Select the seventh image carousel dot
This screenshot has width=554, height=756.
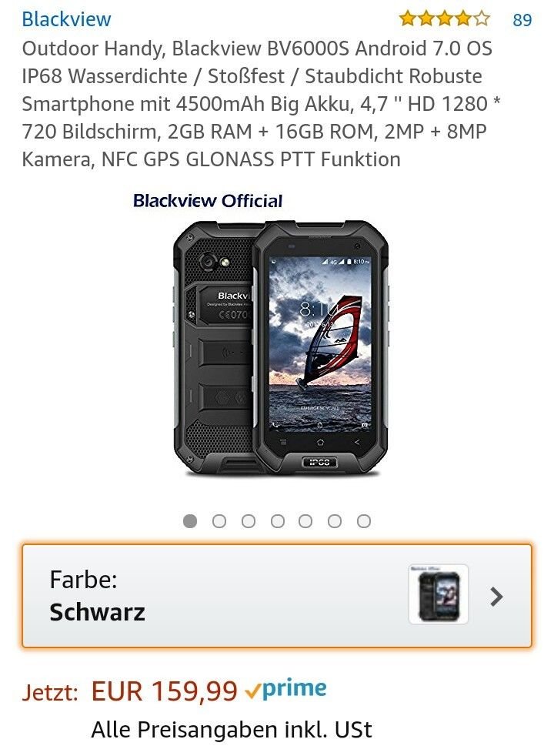[364, 520]
